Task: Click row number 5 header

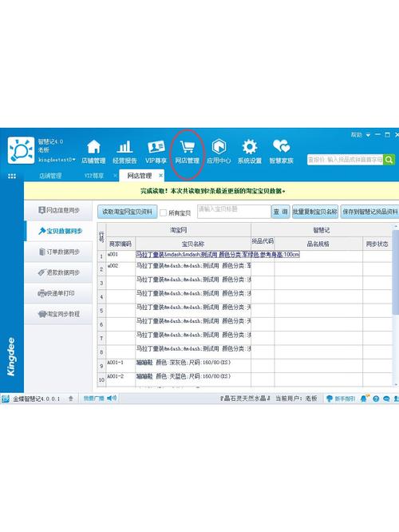Action: click(101, 311)
